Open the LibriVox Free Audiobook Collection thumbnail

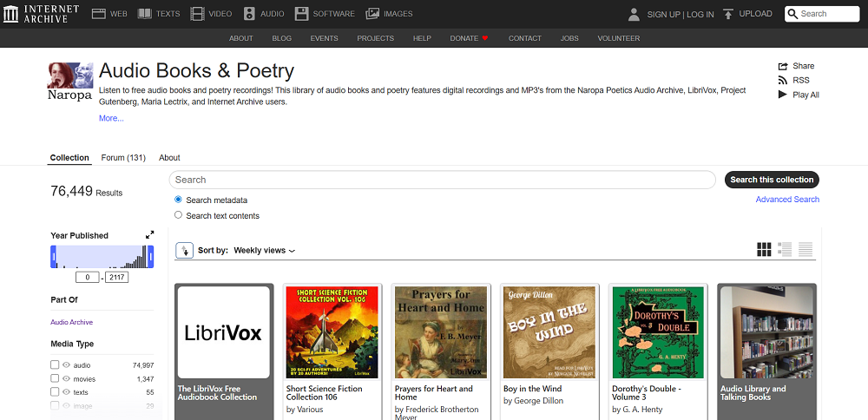click(x=224, y=332)
